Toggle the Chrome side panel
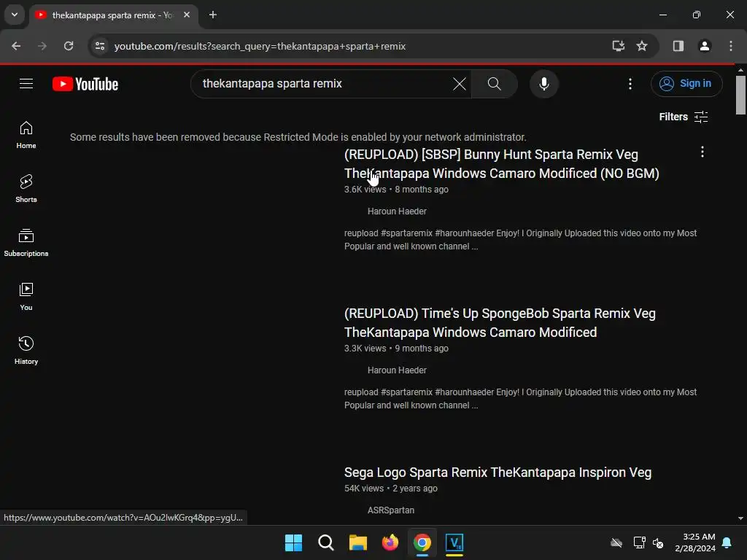This screenshot has height=560, width=747. pos(678,46)
